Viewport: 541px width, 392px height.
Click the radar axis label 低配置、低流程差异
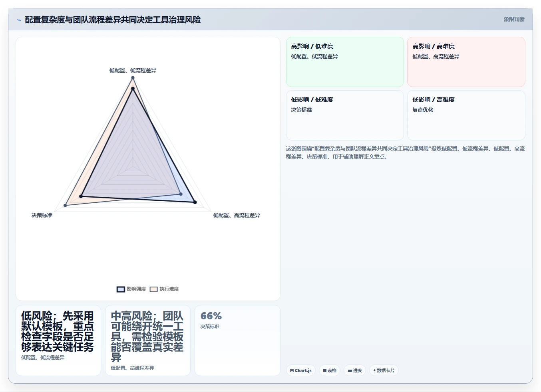(x=133, y=70)
